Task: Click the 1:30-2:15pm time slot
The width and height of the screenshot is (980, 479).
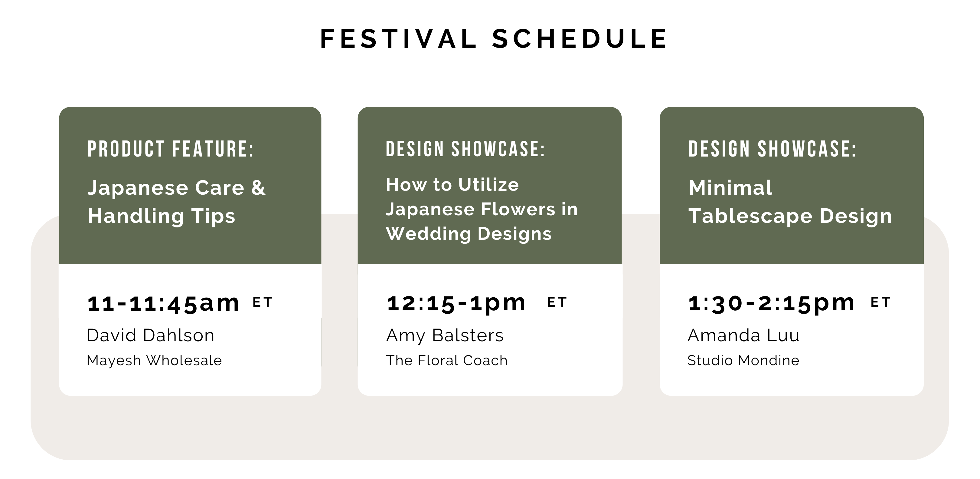Action: (x=771, y=303)
